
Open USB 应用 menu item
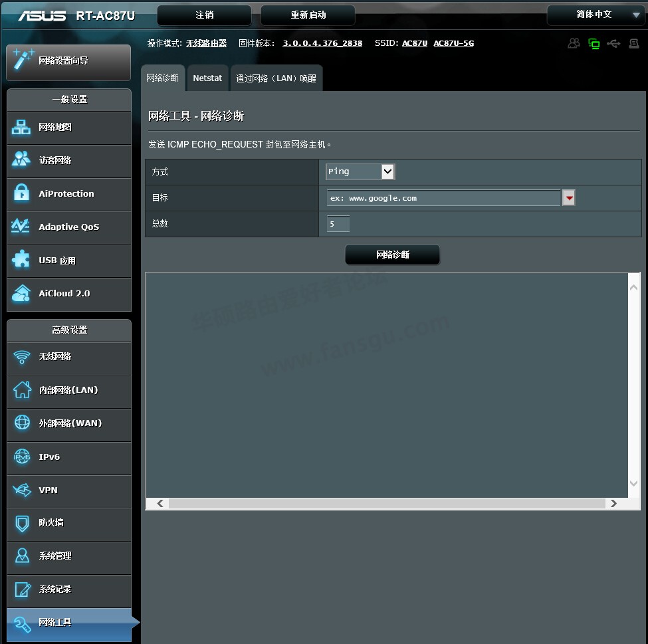tap(69, 261)
